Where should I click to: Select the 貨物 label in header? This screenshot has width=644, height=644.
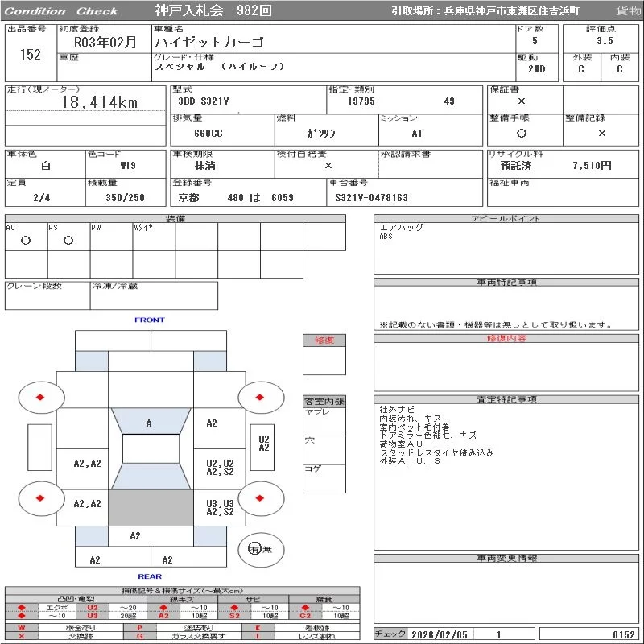click(x=628, y=11)
